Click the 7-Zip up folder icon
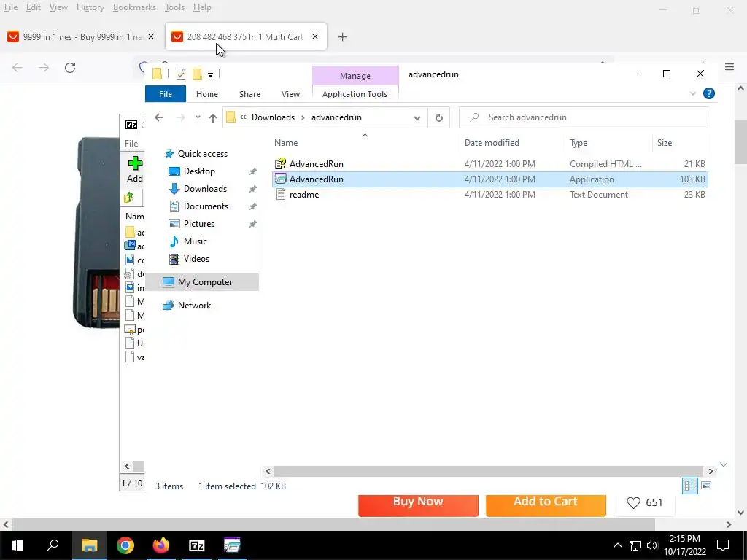747x560 pixels. coord(129,197)
